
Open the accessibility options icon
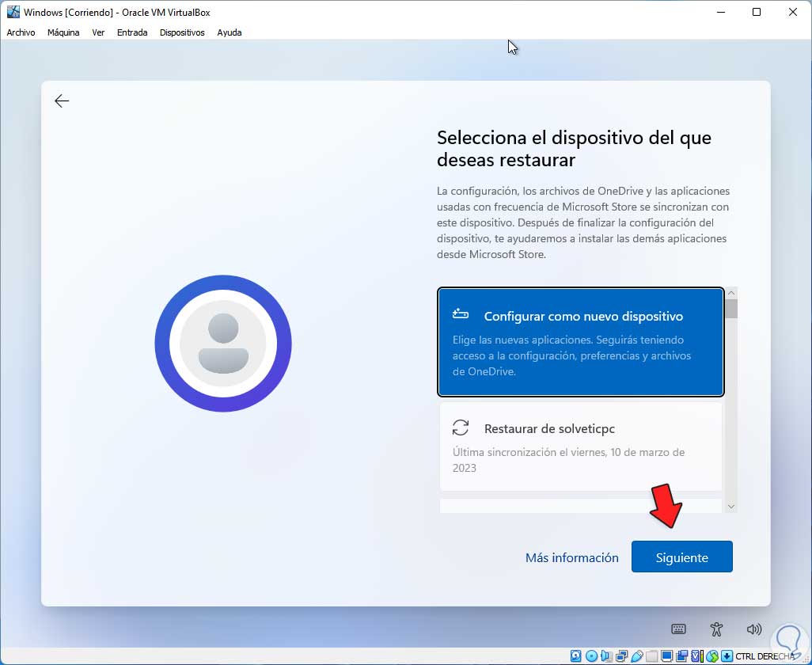tap(716, 629)
